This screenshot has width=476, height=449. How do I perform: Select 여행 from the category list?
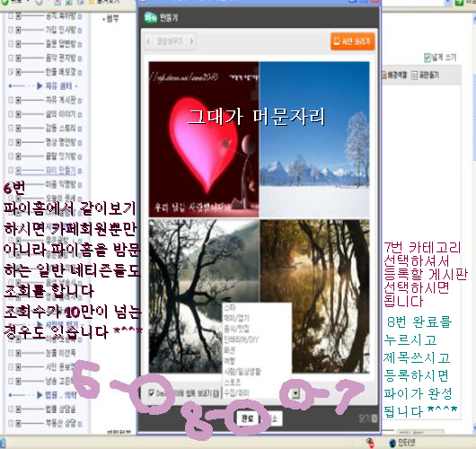230,361
